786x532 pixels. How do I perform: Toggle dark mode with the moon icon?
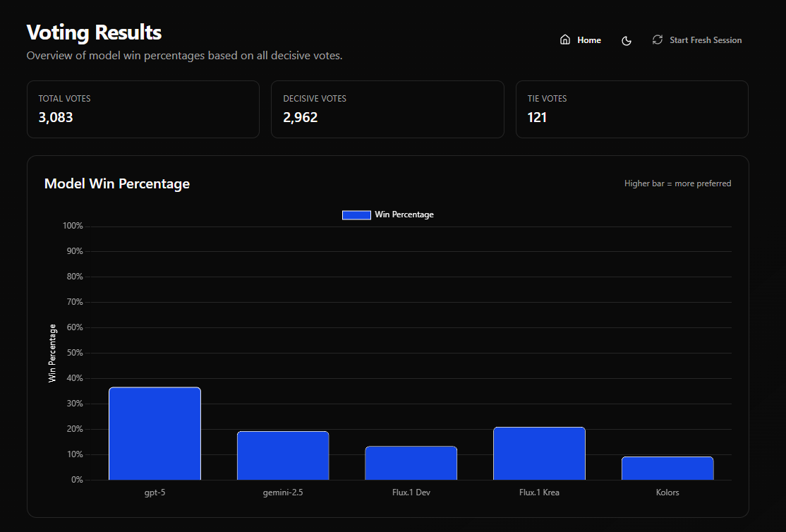(x=627, y=40)
